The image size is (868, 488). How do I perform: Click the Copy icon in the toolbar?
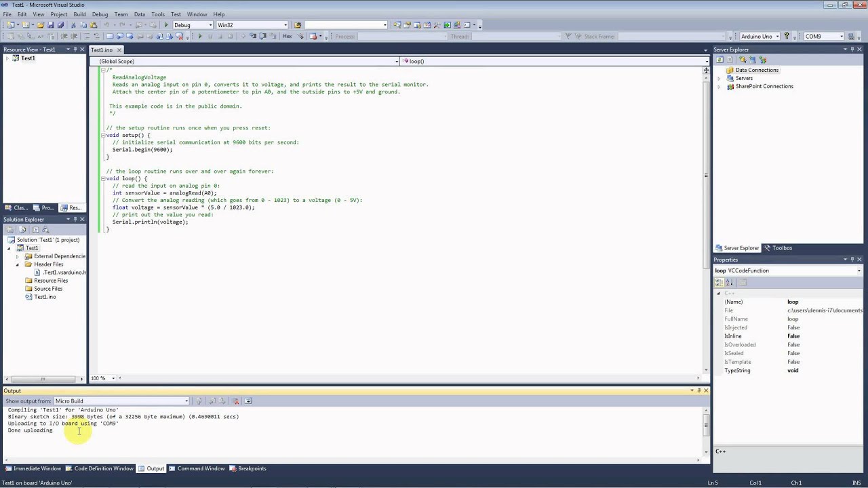(x=83, y=25)
